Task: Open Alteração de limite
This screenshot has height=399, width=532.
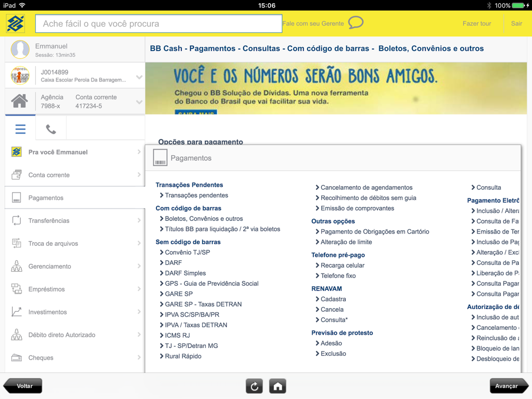Action: click(346, 242)
